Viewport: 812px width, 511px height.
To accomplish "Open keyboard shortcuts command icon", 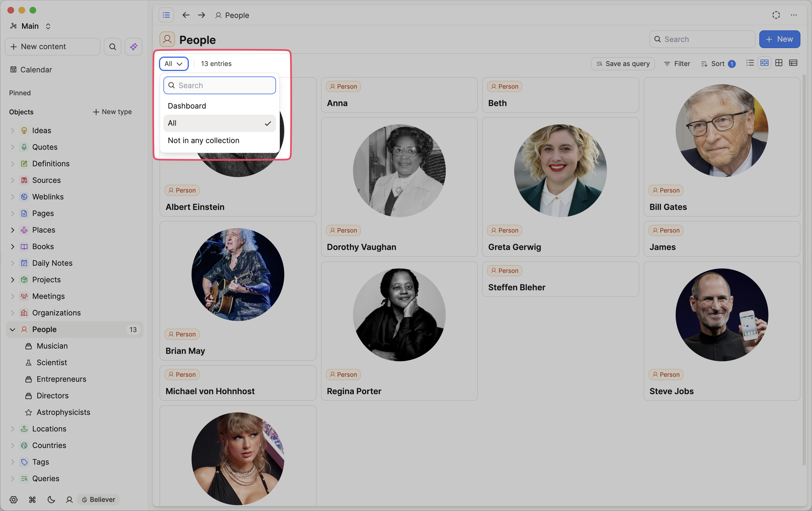I will (32, 499).
